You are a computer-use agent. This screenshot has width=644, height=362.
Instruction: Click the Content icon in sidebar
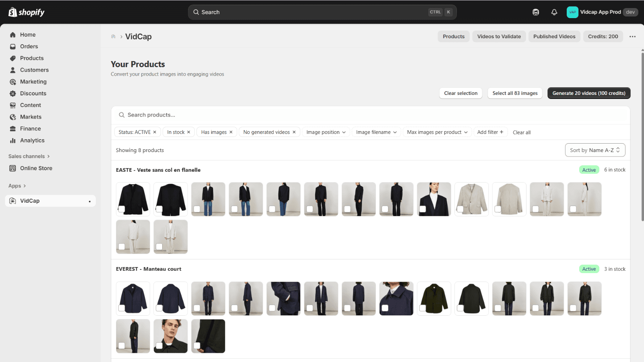point(13,105)
